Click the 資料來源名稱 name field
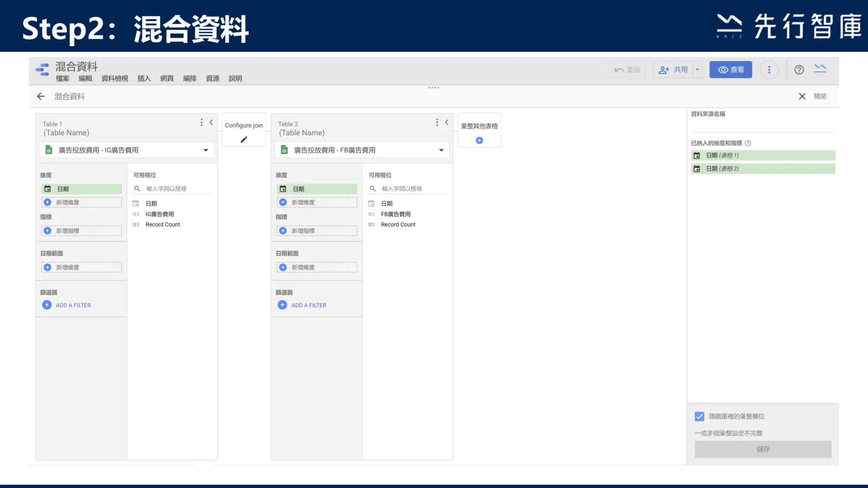Image resolution: width=868 pixels, height=488 pixels. (762, 126)
